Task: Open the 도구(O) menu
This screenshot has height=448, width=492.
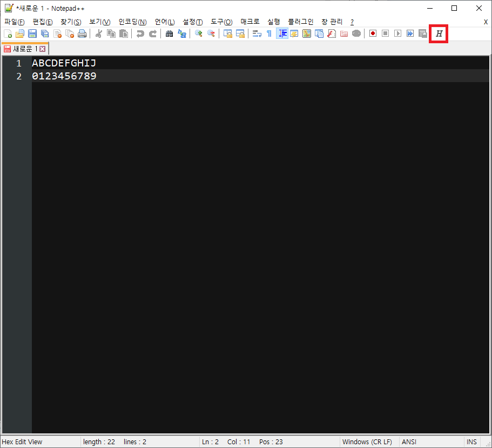Action: pos(221,22)
